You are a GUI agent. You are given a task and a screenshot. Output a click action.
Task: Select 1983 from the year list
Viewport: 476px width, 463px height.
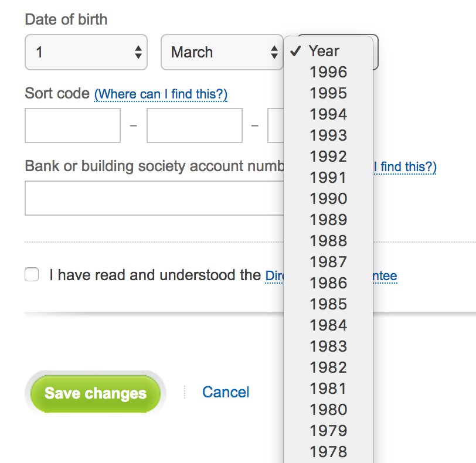(x=328, y=346)
